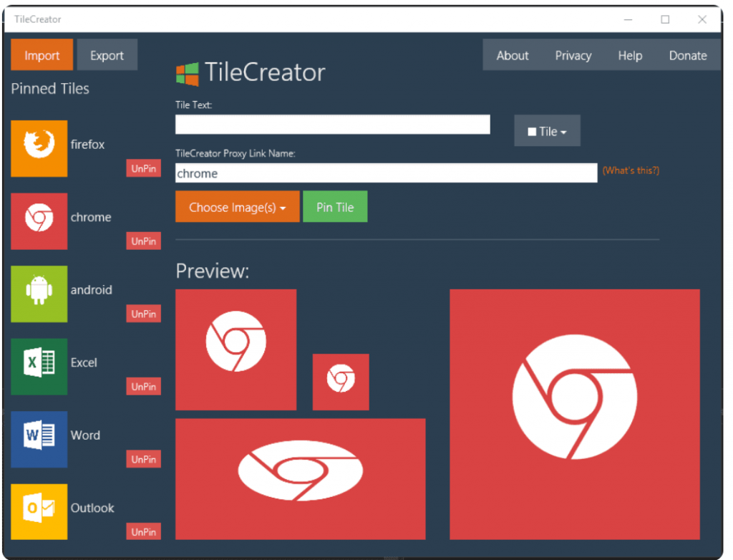UnPin the firefox tile

pyautogui.click(x=143, y=168)
